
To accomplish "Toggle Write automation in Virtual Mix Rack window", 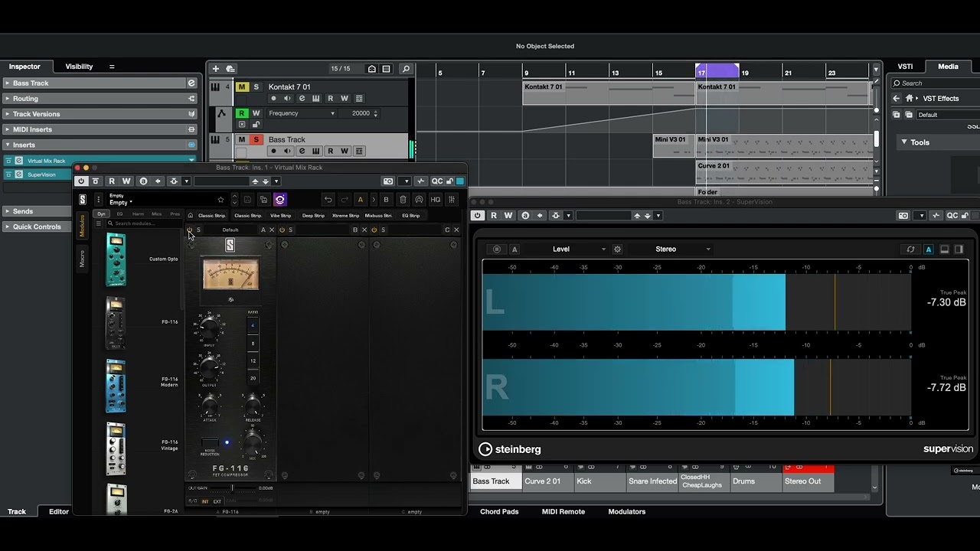I will click(x=126, y=181).
